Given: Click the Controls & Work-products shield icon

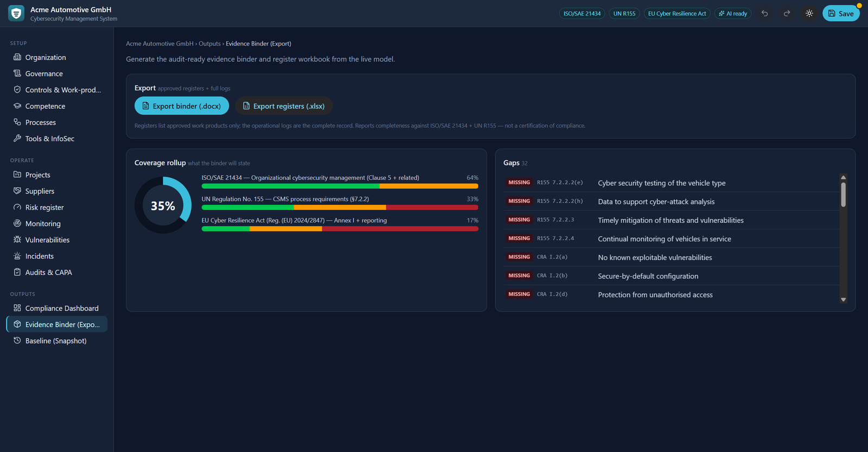Looking at the screenshot, I should click(x=17, y=89).
